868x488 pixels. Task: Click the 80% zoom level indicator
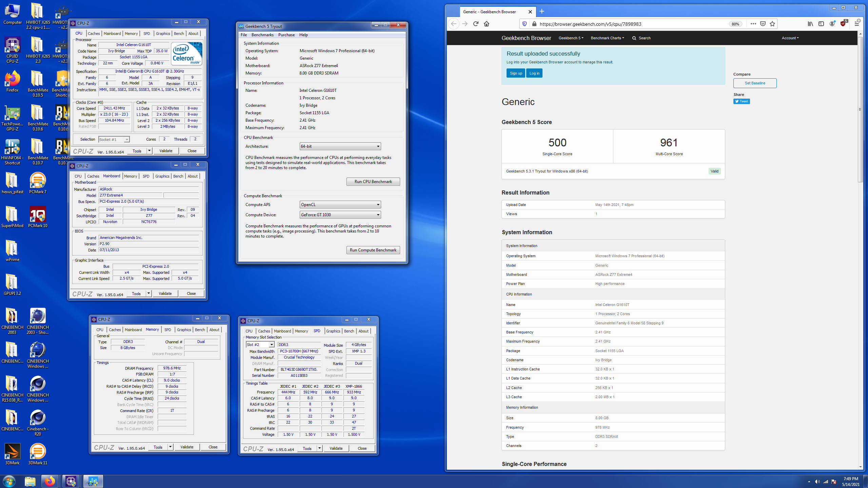[735, 24]
